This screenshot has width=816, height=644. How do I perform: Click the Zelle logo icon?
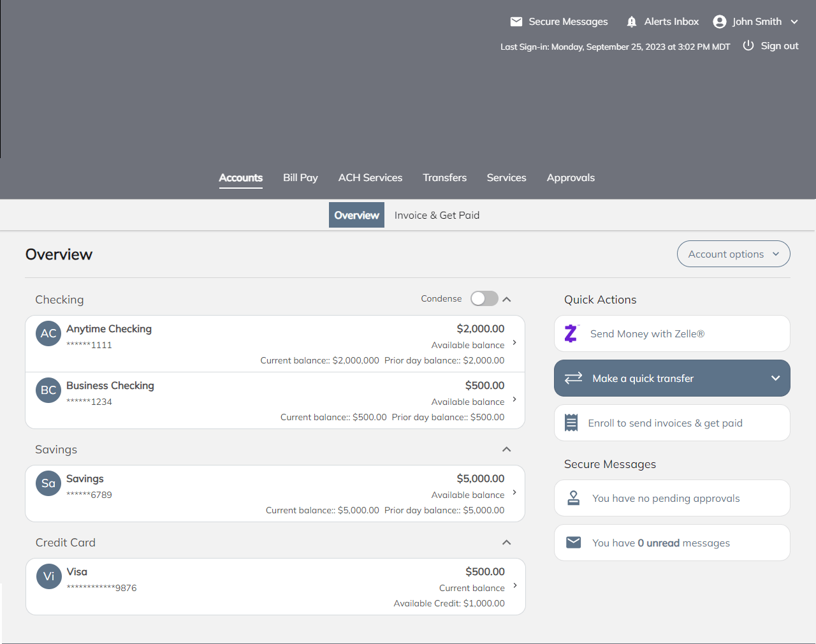pos(571,333)
